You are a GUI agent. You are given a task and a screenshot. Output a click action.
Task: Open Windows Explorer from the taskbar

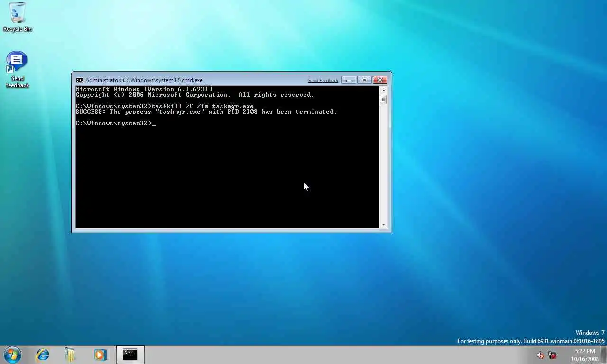click(71, 355)
